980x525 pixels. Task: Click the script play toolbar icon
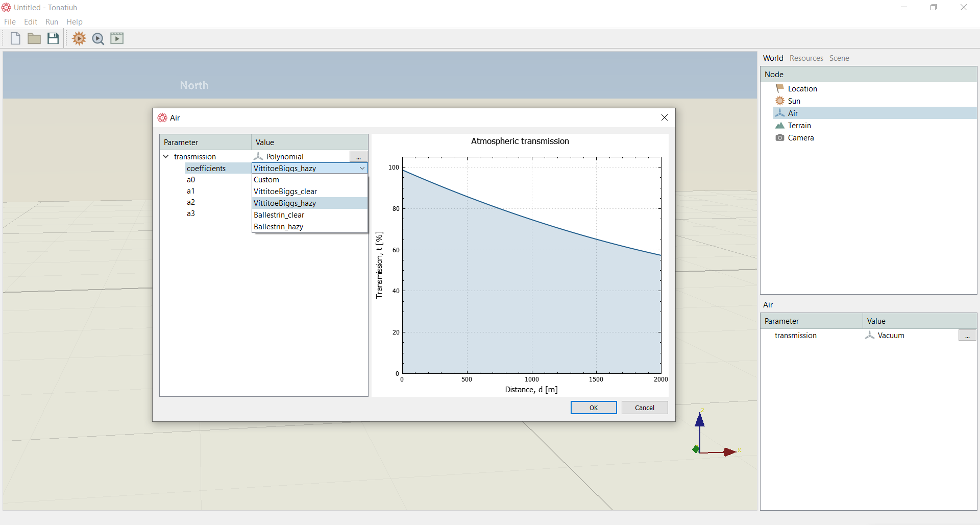[x=117, y=38]
